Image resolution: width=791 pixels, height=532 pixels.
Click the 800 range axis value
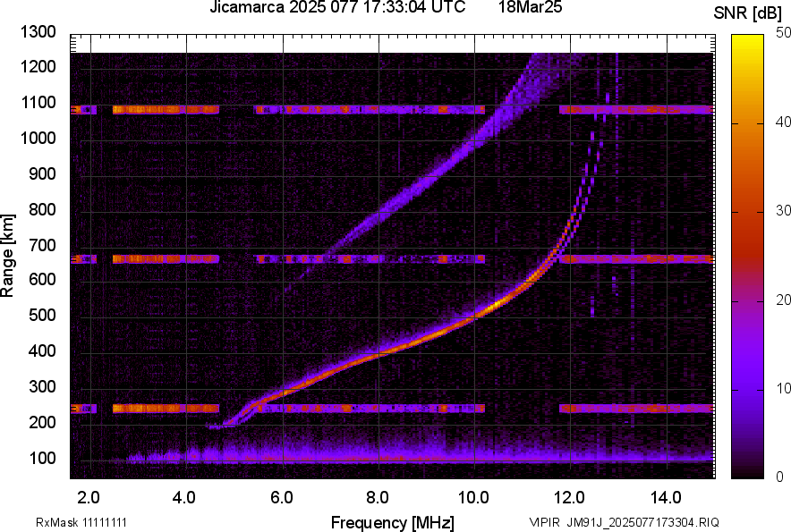tap(42, 209)
